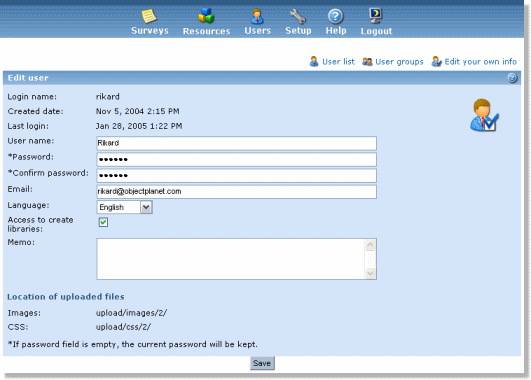Click the help icon in Edit user header
The image size is (531, 380).
(x=512, y=78)
